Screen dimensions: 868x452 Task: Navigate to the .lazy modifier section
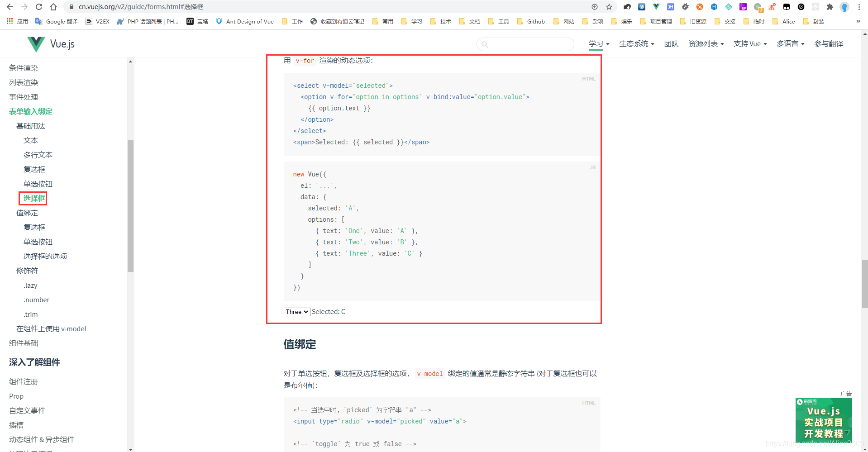click(30, 285)
